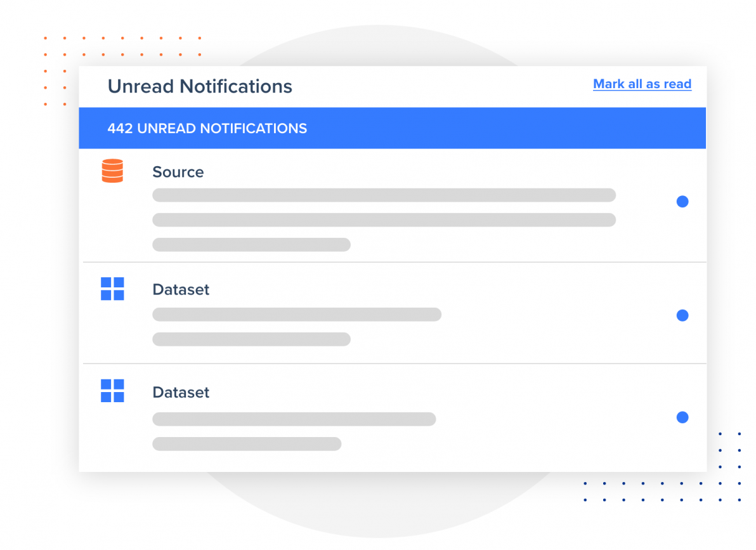This screenshot has height=550, width=756.
Task: Click the orange Source database icon
Action: click(112, 171)
